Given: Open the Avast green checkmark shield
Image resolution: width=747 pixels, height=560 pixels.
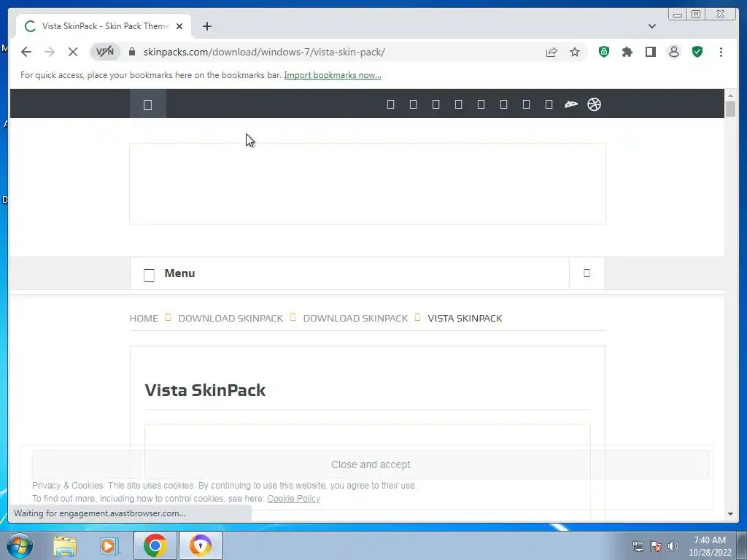Looking at the screenshot, I should pos(697,52).
